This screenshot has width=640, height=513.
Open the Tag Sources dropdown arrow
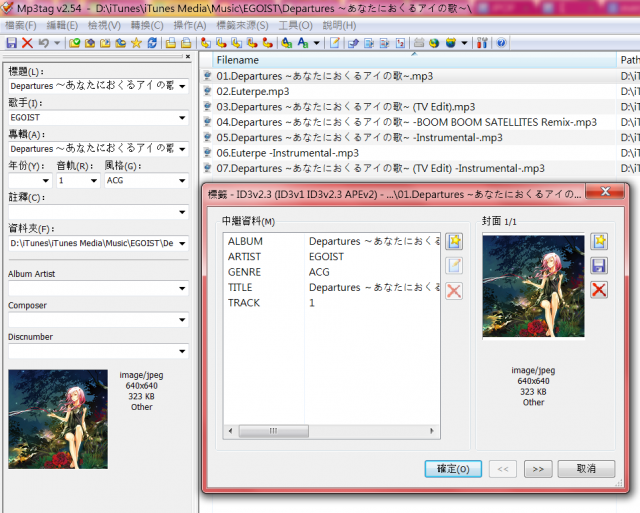coord(464,42)
